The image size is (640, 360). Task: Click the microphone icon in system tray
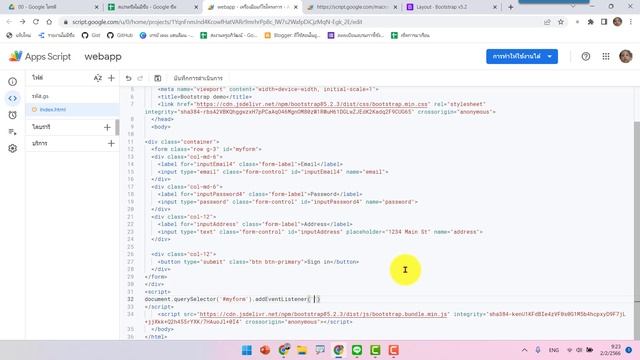click(x=538, y=350)
